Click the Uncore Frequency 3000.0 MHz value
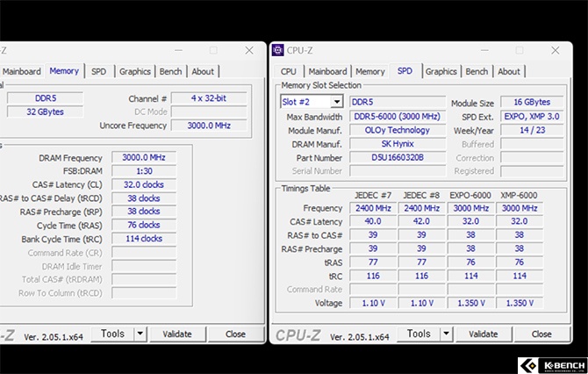 pyautogui.click(x=209, y=126)
